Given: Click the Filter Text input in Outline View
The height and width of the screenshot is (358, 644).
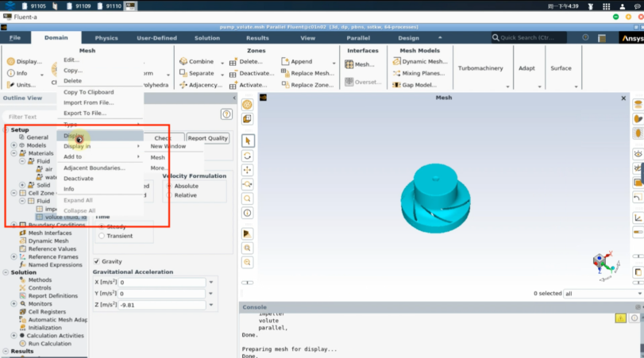Looking at the screenshot, I should (31, 117).
